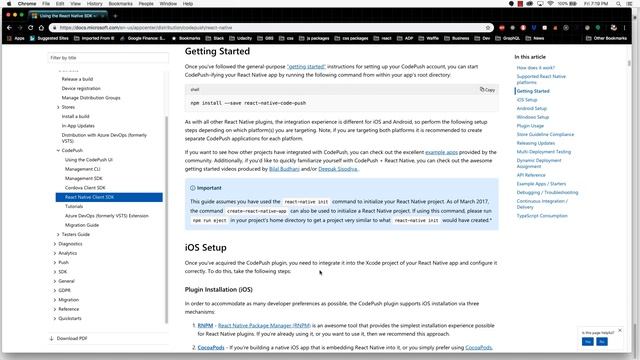This screenshot has width=640, height=360.
Task: Open Using the CodePush UI
Action: [x=89, y=160]
